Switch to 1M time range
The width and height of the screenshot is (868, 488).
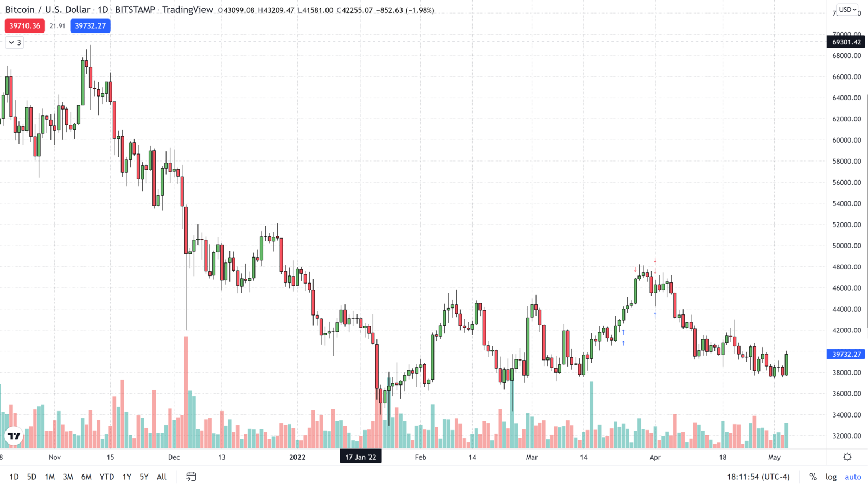pos(49,477)
